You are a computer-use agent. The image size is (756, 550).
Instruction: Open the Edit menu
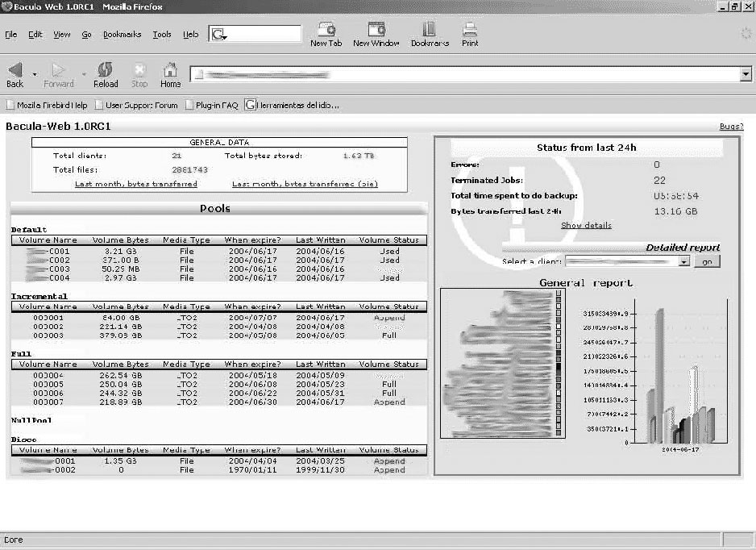coord(35,34)
